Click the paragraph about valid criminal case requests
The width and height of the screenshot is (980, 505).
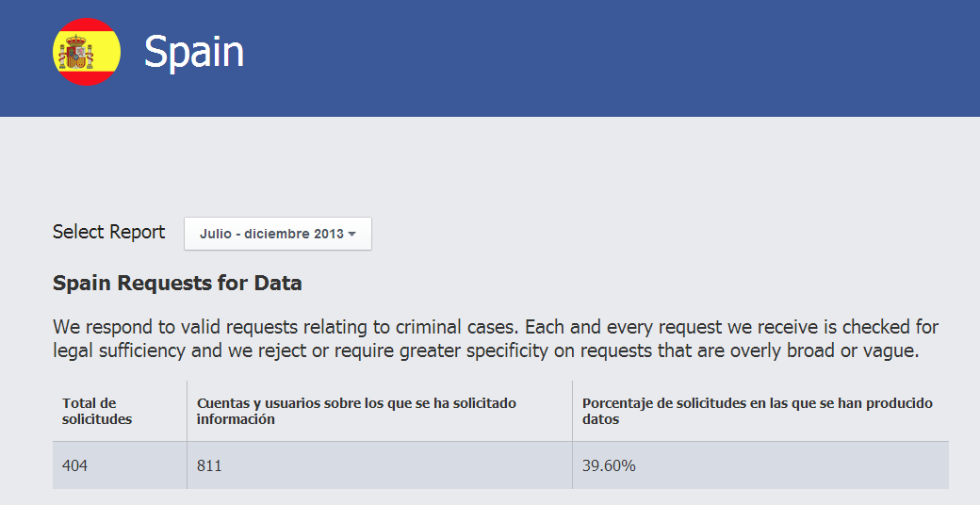click(496, 339)
